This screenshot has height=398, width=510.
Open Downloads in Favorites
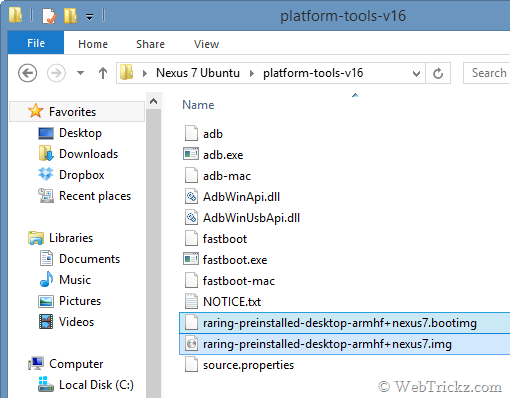point(89,154)
